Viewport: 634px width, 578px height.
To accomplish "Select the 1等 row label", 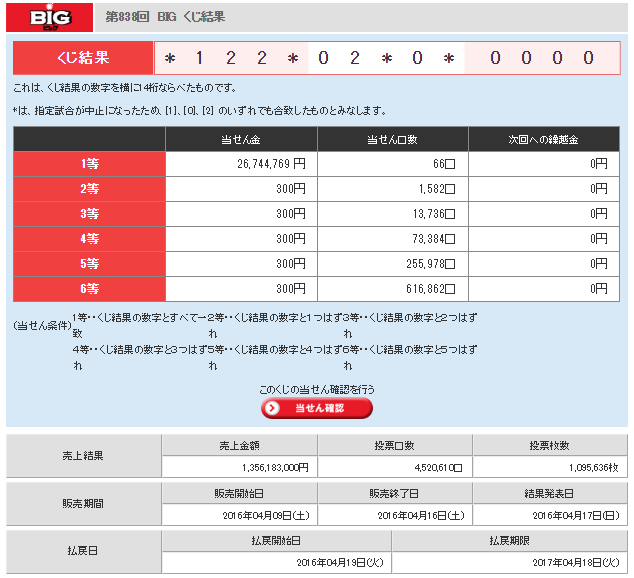I will point(89,164).
